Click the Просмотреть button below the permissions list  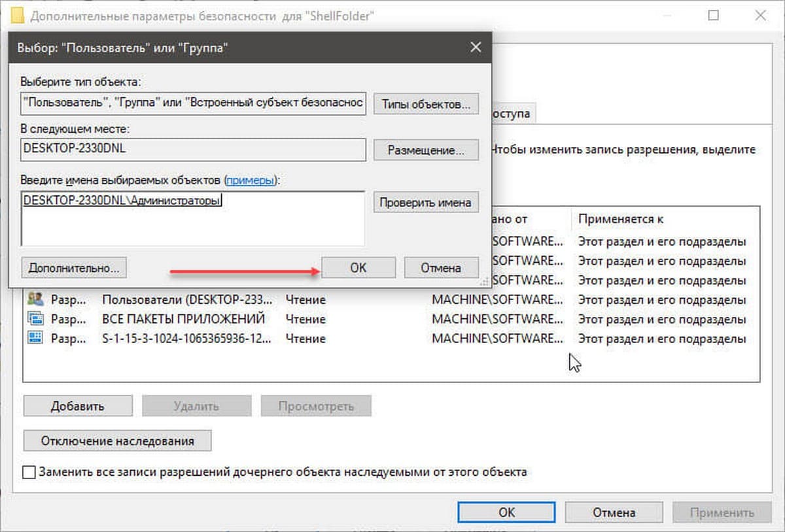[316, 406]
